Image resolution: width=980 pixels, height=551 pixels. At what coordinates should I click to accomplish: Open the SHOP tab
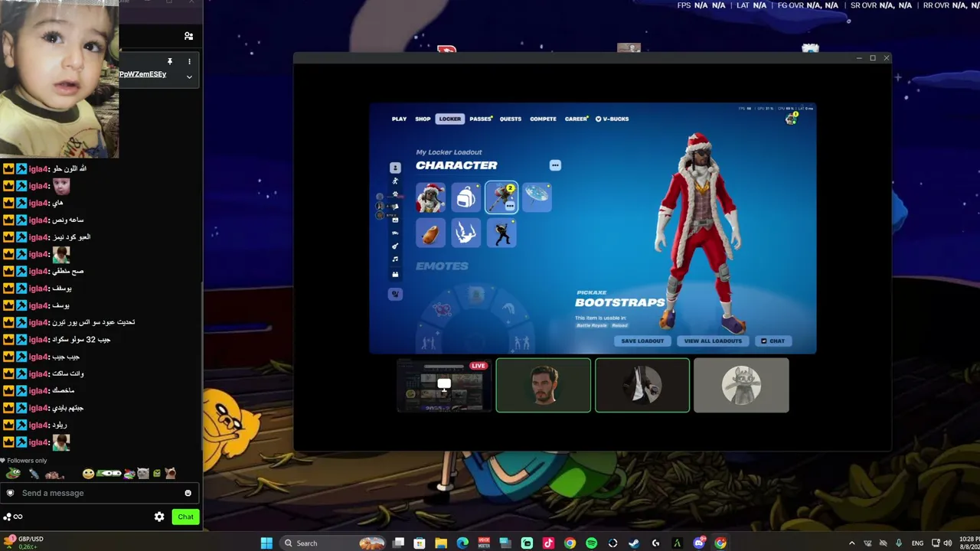point(423,119)
